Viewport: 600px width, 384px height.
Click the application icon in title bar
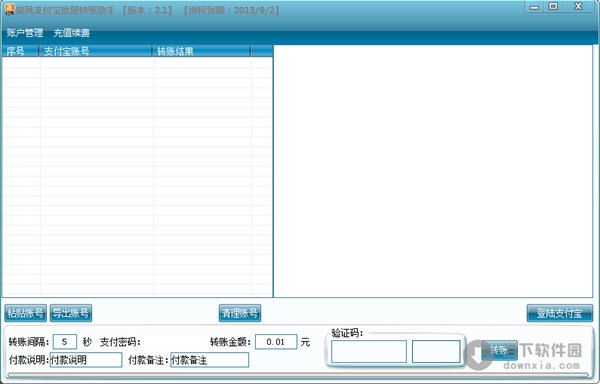10,9
